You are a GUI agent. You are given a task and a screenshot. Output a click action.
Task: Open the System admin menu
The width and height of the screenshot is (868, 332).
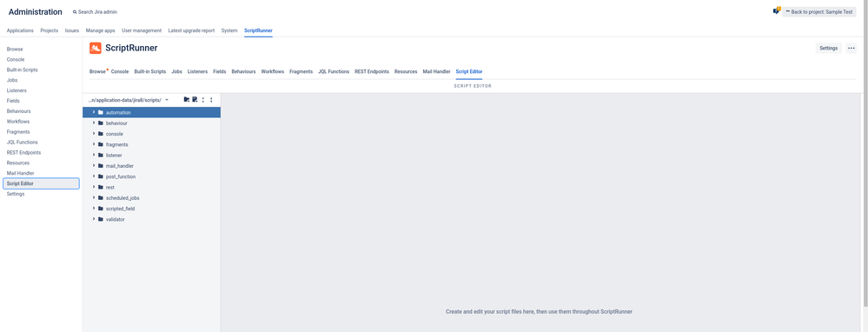[x=229, y=30]
